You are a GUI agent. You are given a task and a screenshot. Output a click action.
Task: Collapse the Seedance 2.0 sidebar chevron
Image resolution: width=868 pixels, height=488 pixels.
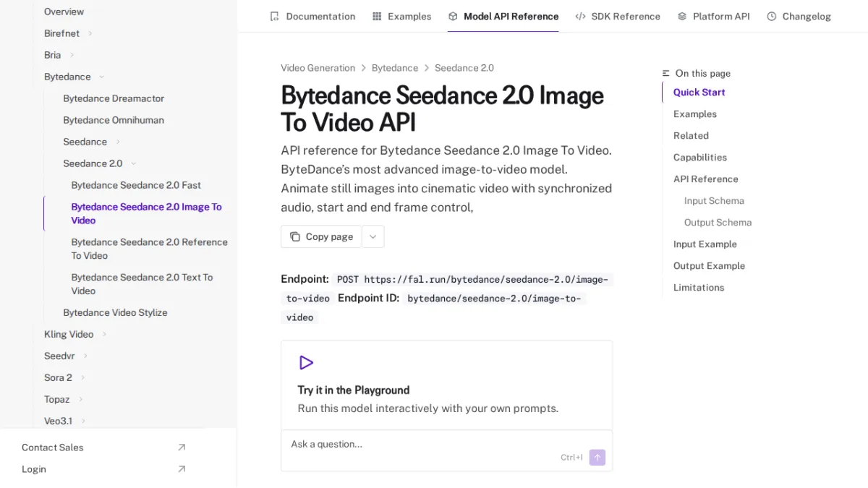tap(134, 163)
